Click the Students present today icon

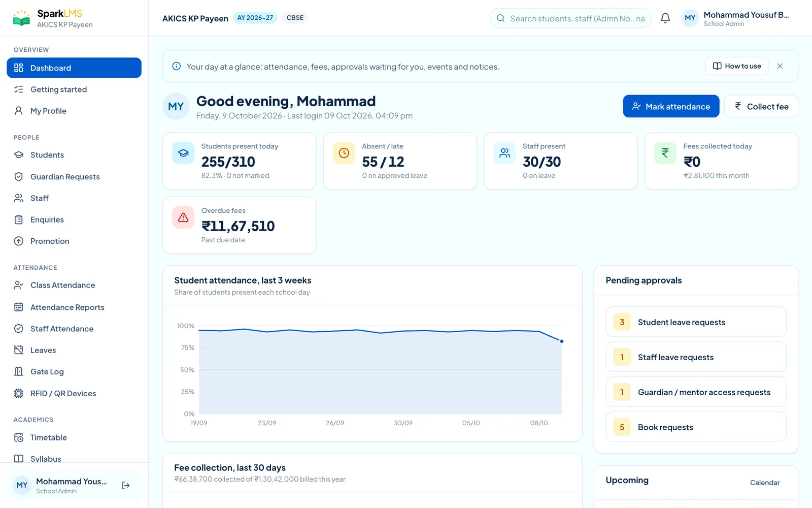183,153
